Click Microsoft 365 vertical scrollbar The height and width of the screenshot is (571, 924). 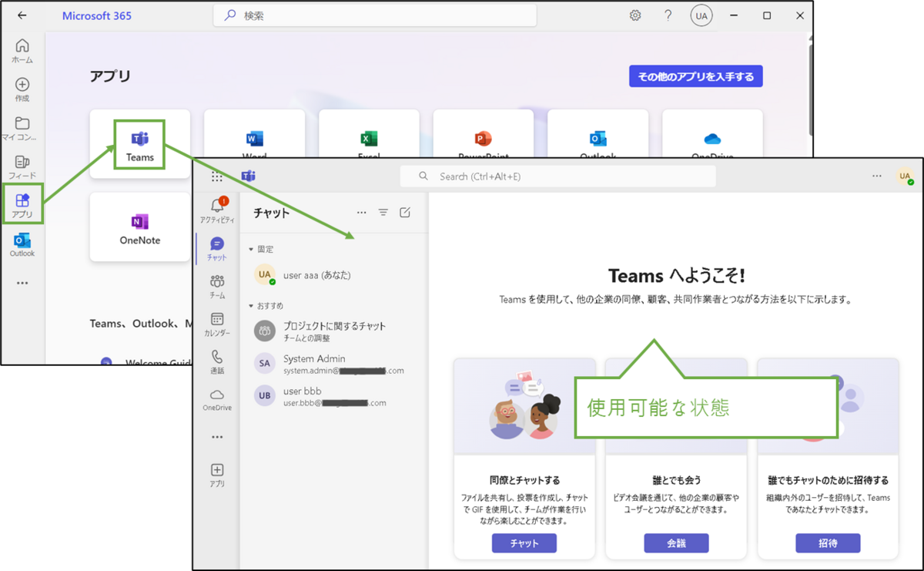809,89
